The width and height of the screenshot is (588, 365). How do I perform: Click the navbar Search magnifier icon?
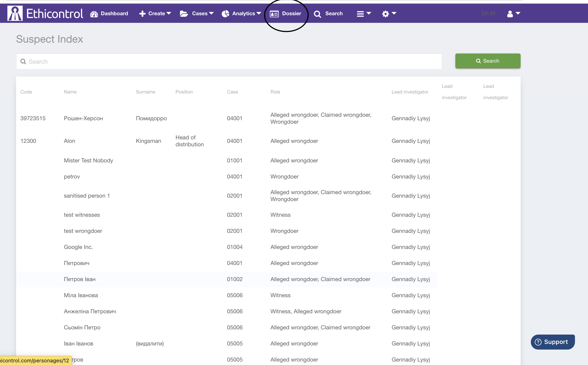click(317, 14)
